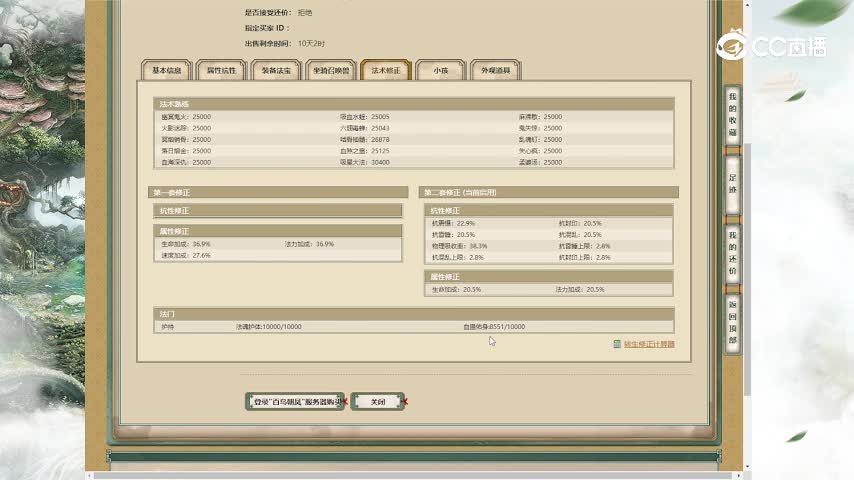Open the 基本信息 tab
This screenshot has width=854, height=480.
tap(166, 71)
